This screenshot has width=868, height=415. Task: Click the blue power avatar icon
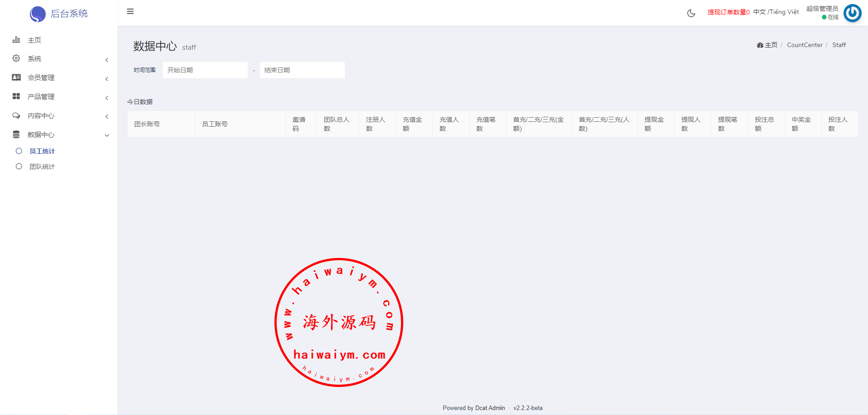click(x=852, y=13)
